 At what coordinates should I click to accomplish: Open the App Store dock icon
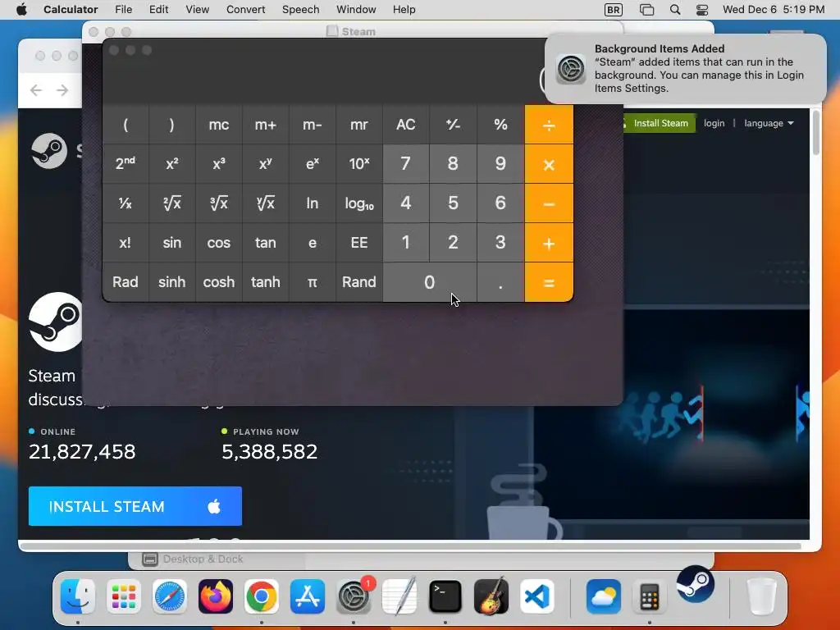point(308,596)
